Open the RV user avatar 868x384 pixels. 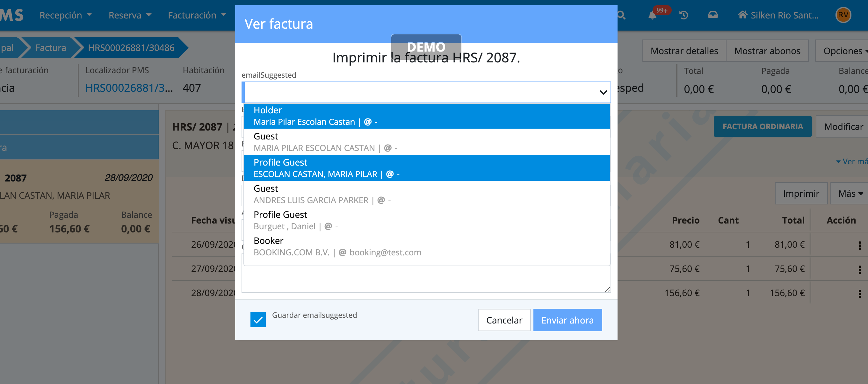pos(843,15)
